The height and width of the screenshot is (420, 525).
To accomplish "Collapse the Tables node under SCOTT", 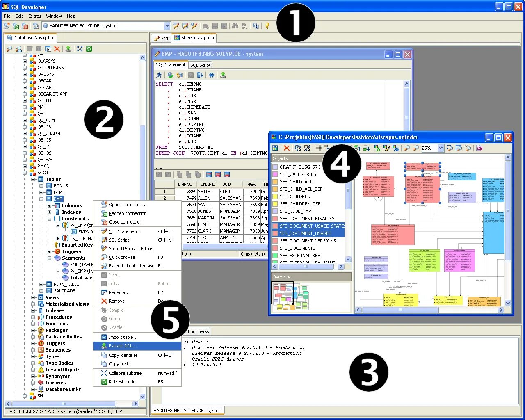I will point(33,179).
